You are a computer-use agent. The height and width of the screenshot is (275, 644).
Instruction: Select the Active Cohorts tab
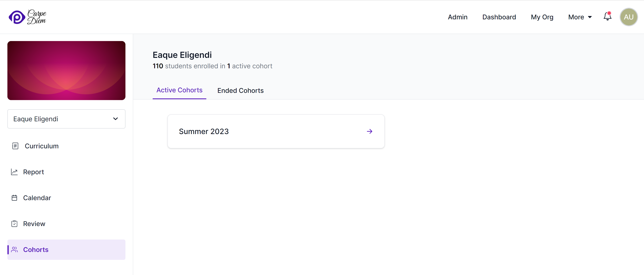click(x=179, y=90)
